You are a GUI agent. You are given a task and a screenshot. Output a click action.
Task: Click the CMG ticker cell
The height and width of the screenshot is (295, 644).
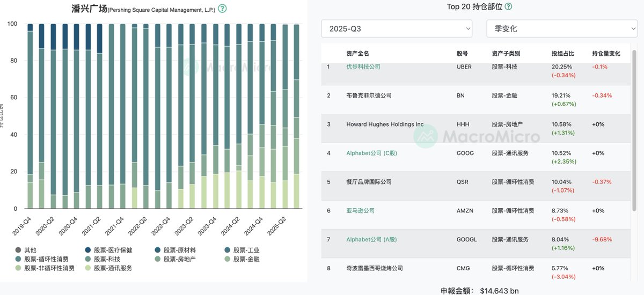[x=464, y=268]
